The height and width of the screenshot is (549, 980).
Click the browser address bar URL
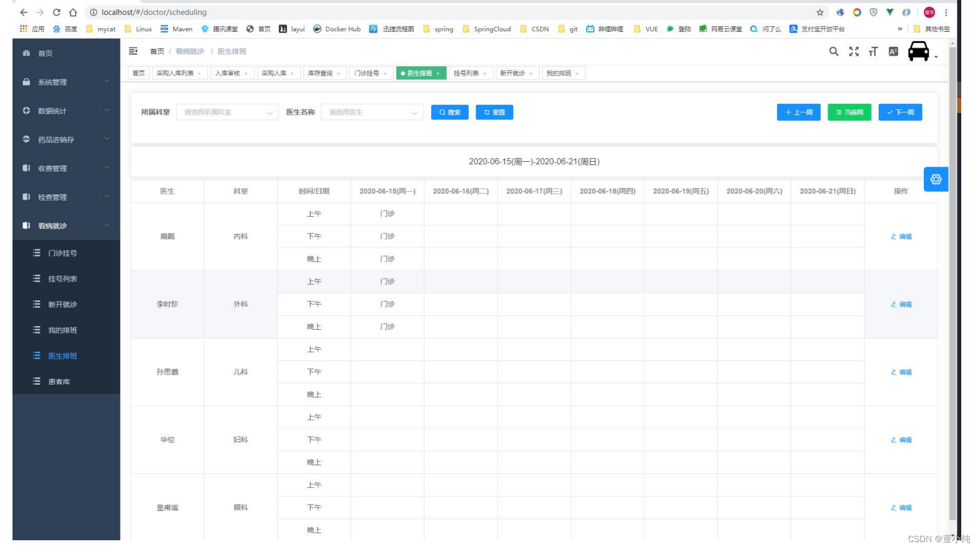pyautogui.click(x=154, y=12)
